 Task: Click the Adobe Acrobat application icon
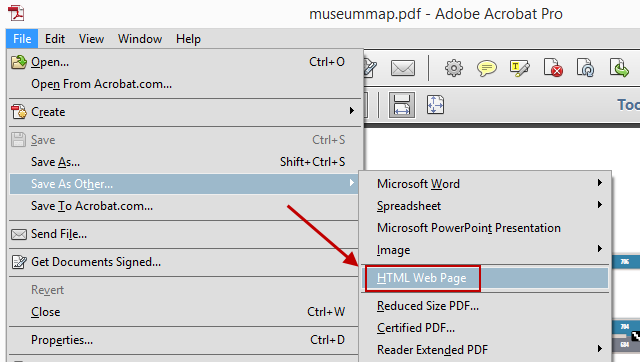(16, 13)
